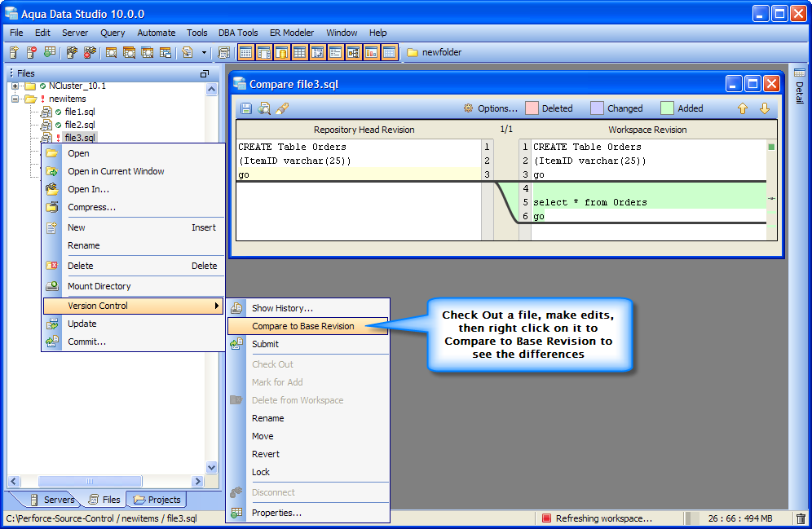The height and width of the screenshot is (529, 812).
Task: Click the script editor pencil icon
Action: (x=188, y=52)
